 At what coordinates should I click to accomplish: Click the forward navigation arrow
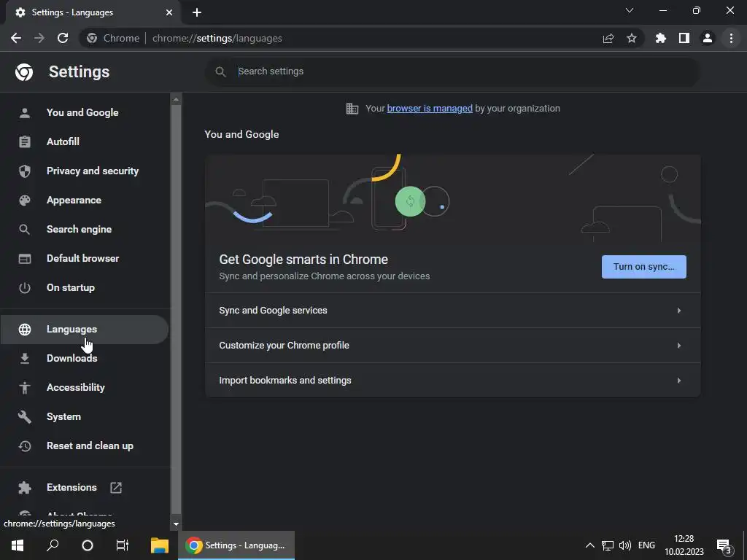click(39, 38)
